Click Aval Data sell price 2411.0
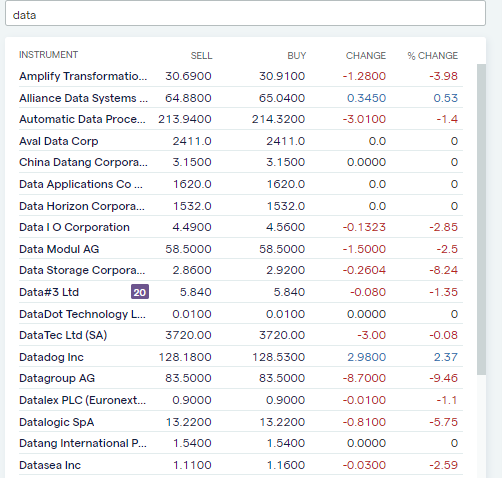502x478 pixels. point(192,141)
